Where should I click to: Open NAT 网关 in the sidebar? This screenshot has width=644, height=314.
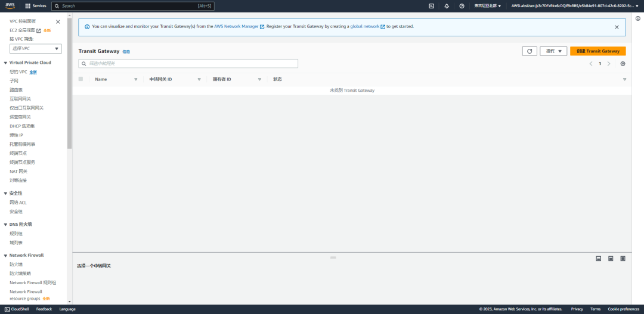click(18, 172)
